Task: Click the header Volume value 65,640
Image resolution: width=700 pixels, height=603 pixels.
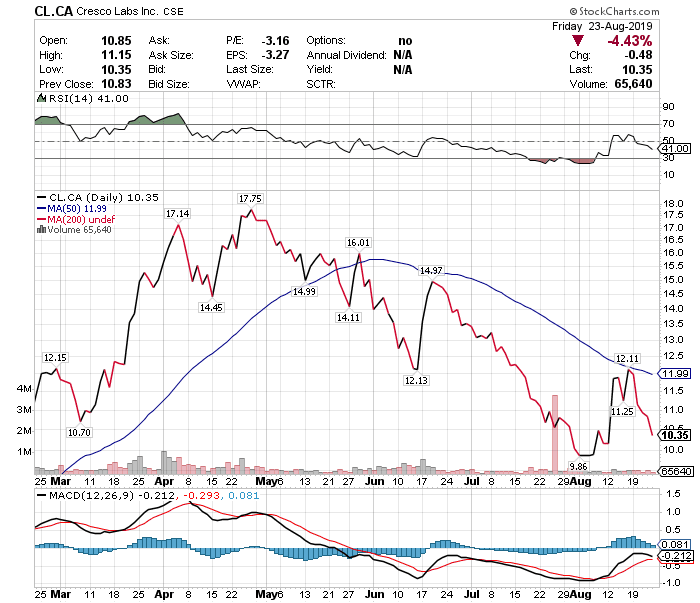Action: pyautogui.click(x=633, y=84)
